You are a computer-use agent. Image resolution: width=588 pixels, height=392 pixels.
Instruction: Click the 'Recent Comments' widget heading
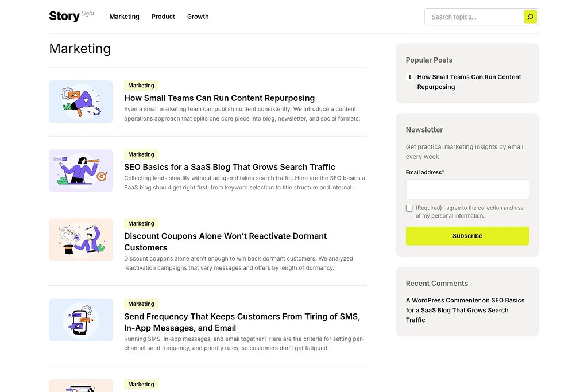[437, 284]
